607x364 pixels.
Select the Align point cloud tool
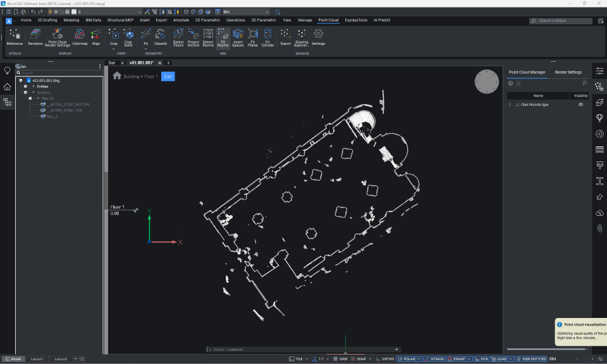96,38
